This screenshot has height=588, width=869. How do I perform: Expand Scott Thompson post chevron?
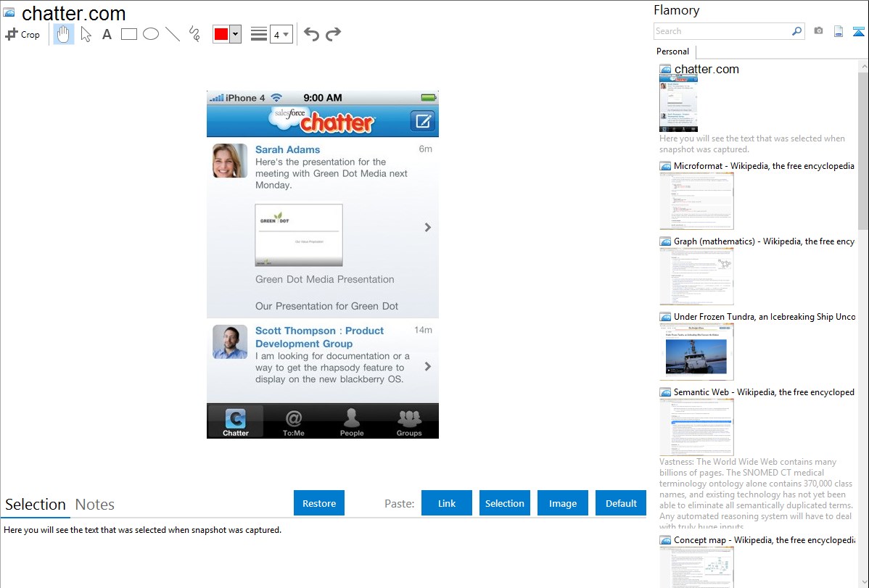427,366
